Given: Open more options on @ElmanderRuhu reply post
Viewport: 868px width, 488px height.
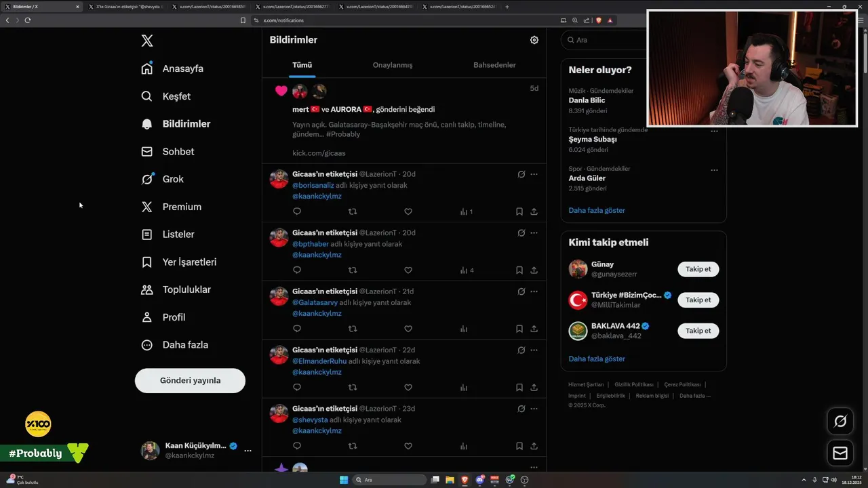Looking at the screenshot, I should pos(534,350).
